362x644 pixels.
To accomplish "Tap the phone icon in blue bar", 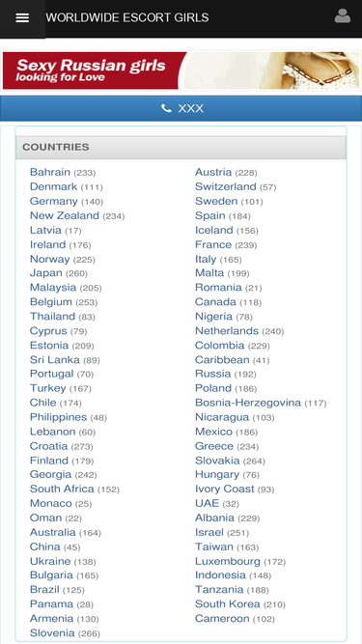I will point(166,108).
